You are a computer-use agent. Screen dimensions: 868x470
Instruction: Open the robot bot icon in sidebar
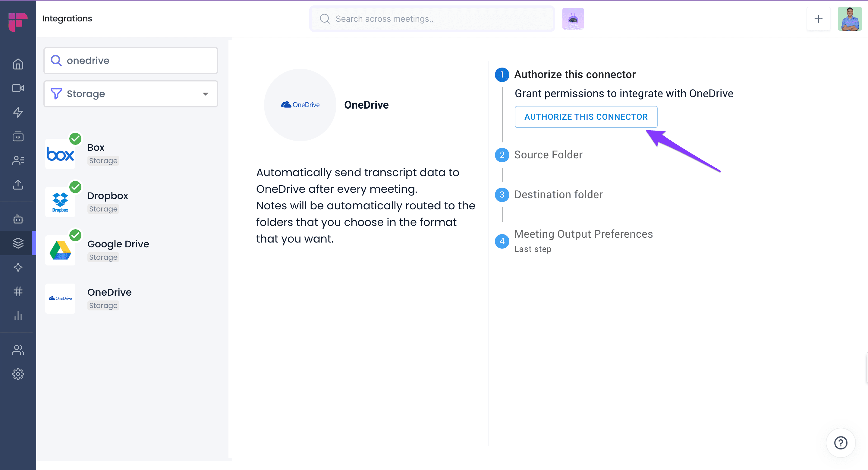(x=18, y=219)
